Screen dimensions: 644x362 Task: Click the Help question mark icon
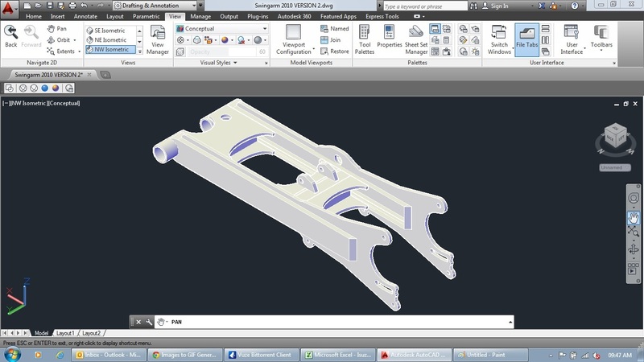[x=575, y=6]
